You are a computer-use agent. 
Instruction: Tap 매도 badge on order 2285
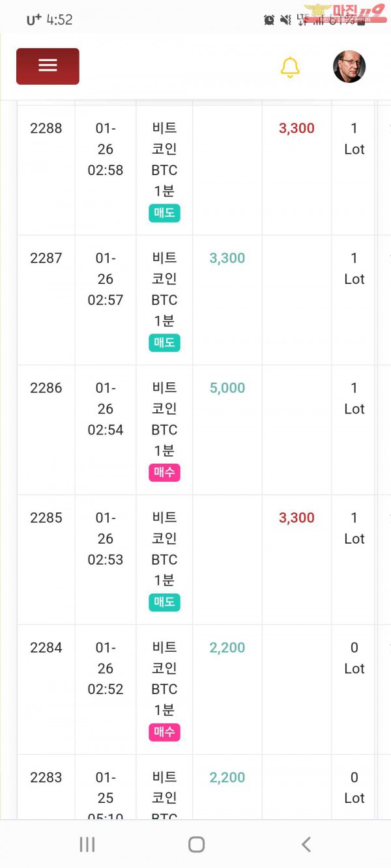click(164, 602)
